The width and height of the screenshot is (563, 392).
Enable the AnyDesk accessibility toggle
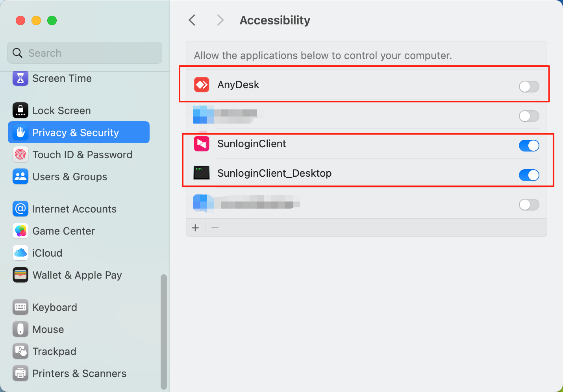(529, 87)
